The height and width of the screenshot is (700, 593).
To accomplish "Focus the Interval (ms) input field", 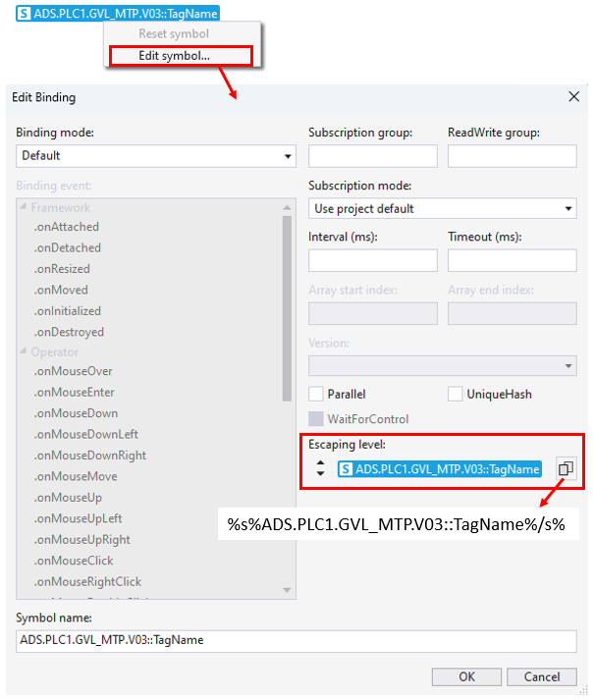I will pyautogui.click(x=372, y=260).
